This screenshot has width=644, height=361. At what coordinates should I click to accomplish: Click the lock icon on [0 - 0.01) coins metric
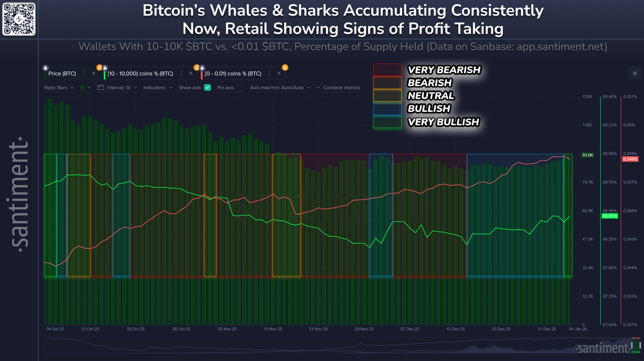pos(202,68)
